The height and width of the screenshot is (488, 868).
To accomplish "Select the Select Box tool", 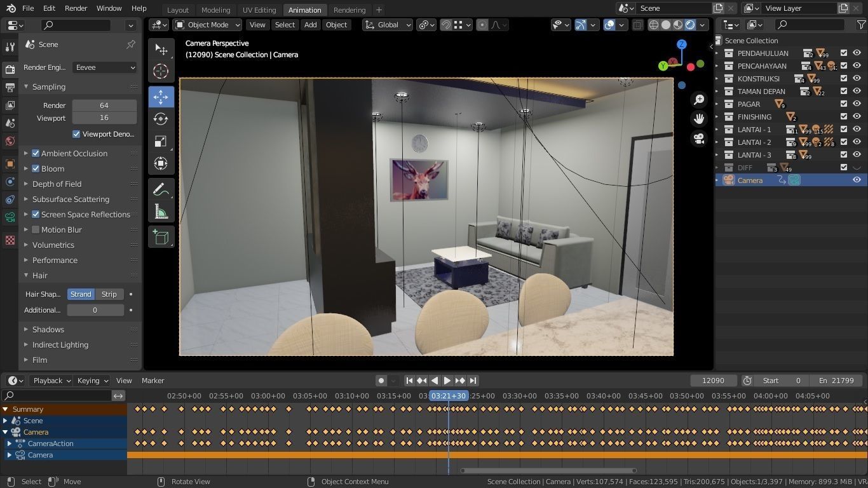I will 161,49.
